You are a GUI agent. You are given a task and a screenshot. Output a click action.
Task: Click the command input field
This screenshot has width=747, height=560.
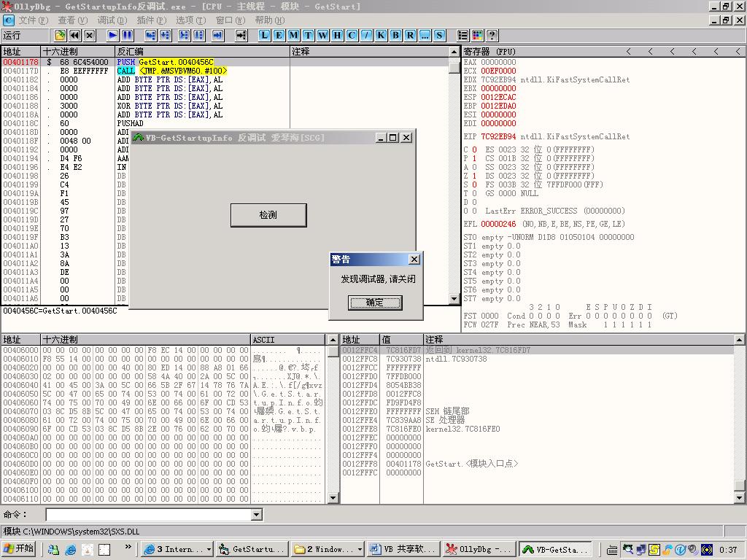[149, 514]
